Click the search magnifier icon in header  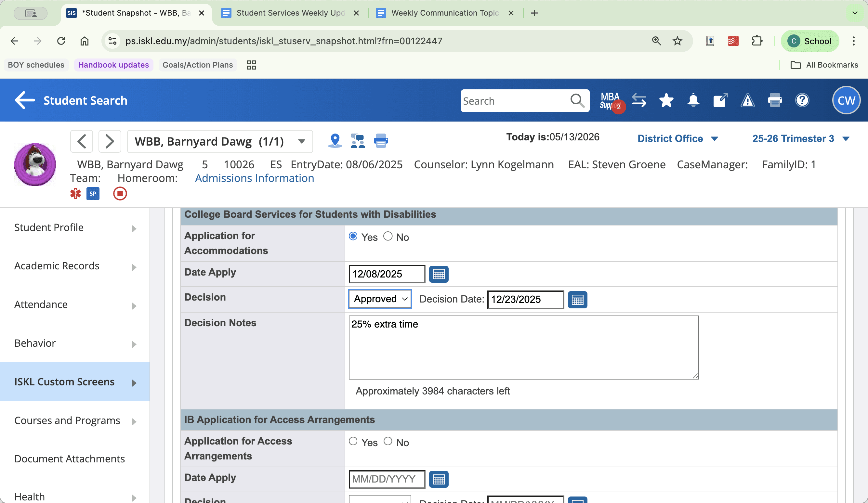tap(577, 101)
